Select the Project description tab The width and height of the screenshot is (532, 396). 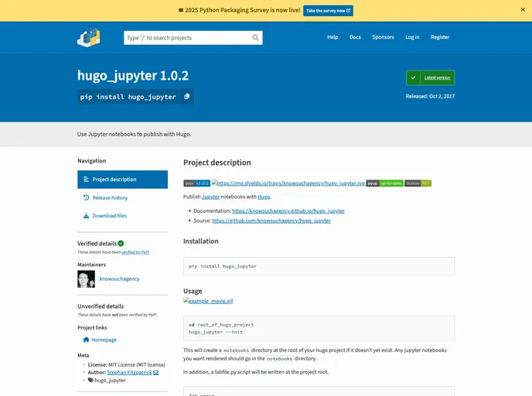click(122, 179)
